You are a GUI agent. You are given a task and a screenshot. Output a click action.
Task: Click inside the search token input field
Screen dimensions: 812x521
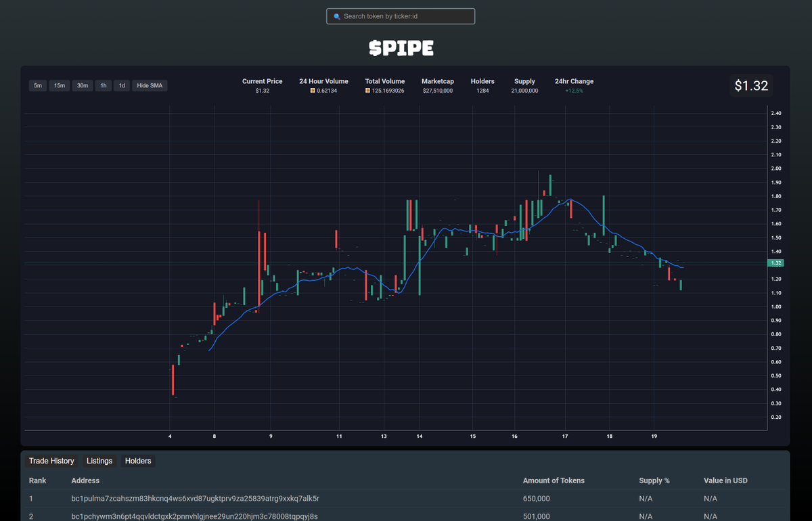pos(401,16)
